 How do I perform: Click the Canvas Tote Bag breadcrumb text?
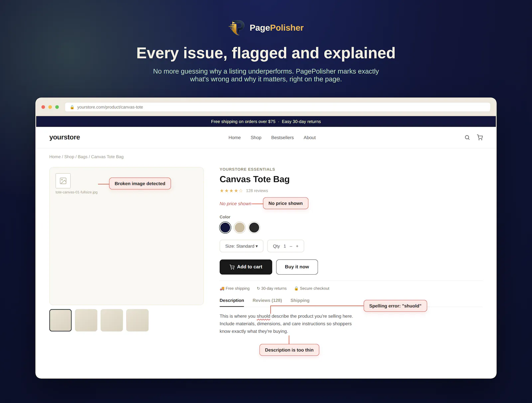click(107, 157)
